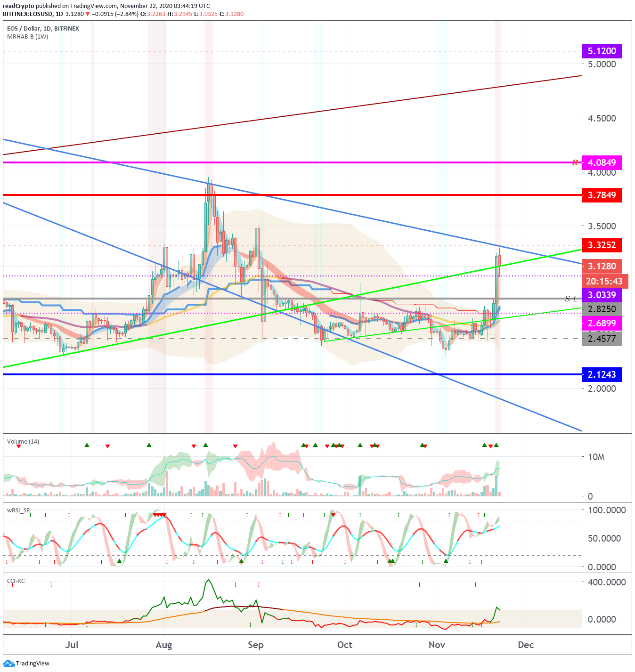Click the red down-arrow beside price 3.1280 in header
Screen dimensions: 635x672
(88, 14)
